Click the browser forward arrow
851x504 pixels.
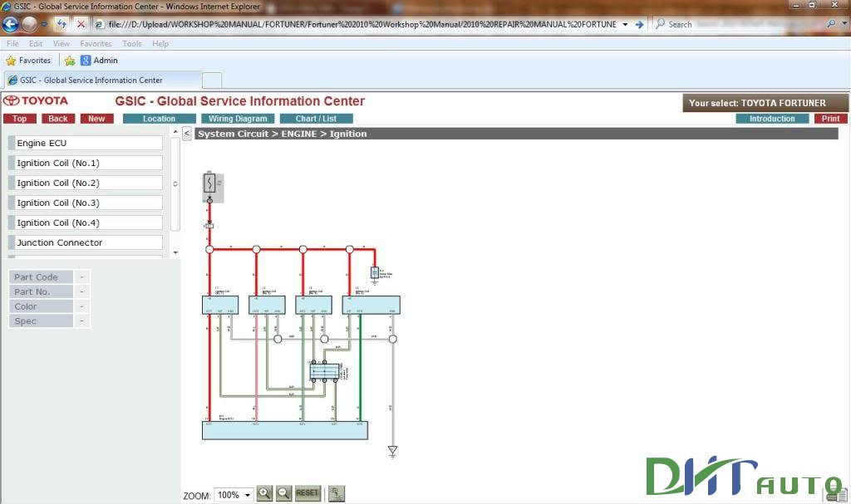click(30, 24)
